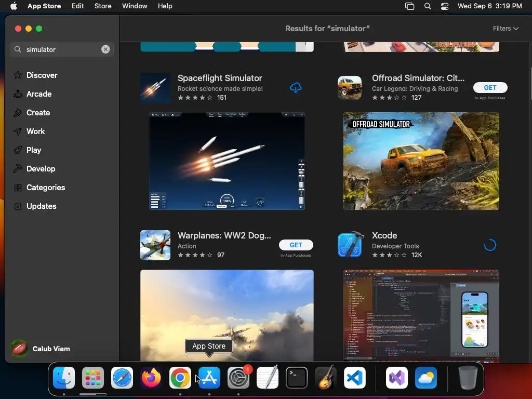Click Car Legend: Driving & Racing subtitle

(x=415, y=88)
